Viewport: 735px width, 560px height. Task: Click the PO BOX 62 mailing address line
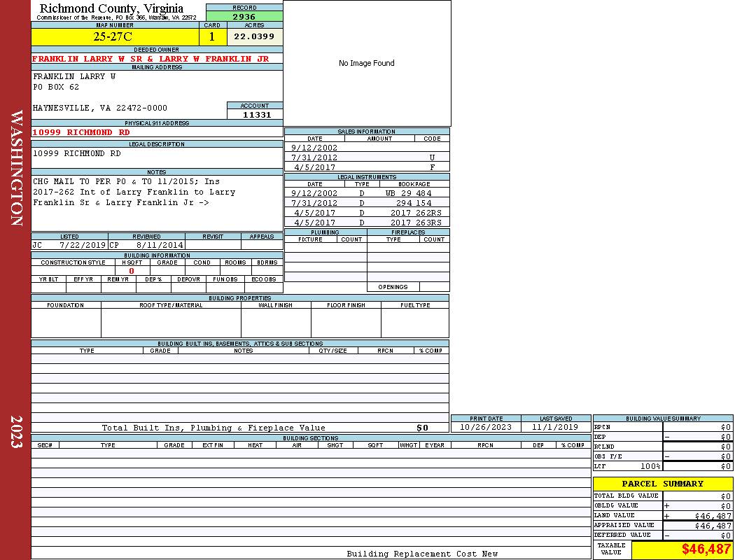click(x=56, y=87)
